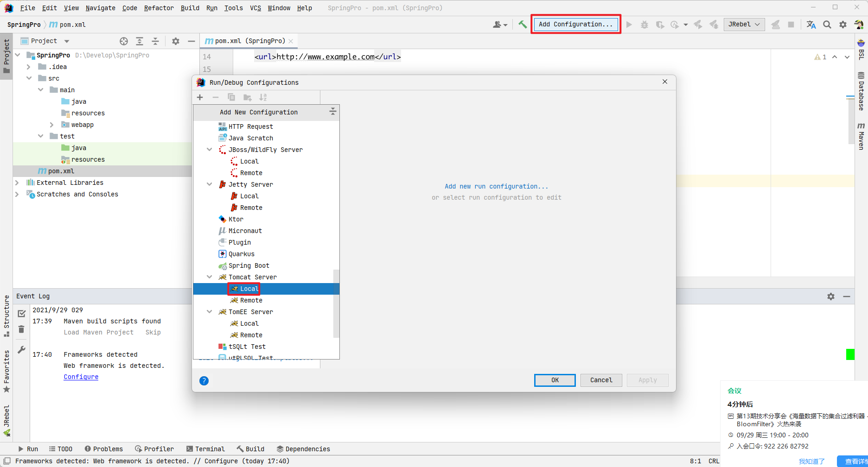Open Search Everywhere magnifier icon
The width and height of the screenshot is (868, 467).
click(x=827, y=25)
